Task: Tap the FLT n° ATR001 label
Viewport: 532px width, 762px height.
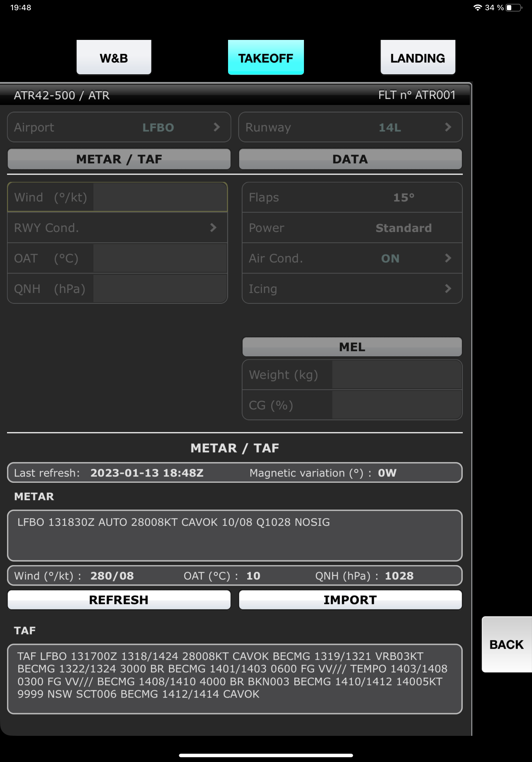Action: coord(417,95)
